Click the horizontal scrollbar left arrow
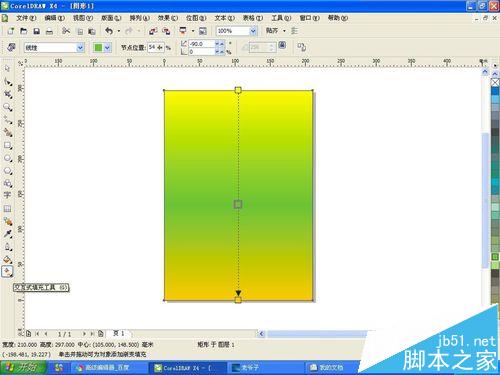Screen dimensions: 500x375 point(261,334)
